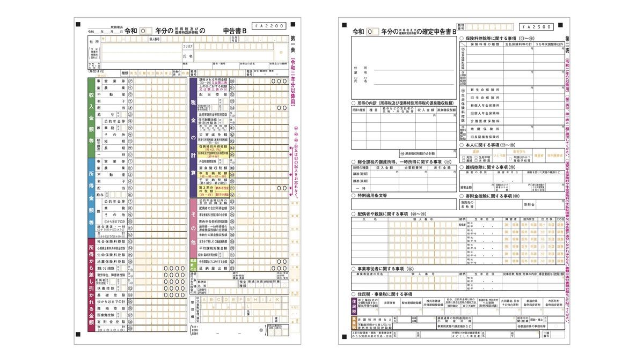Image resolution: width=644 pixels, height=362 pixels.
Task: Check the 離婚 checkbox
Action: pos(463,160)
